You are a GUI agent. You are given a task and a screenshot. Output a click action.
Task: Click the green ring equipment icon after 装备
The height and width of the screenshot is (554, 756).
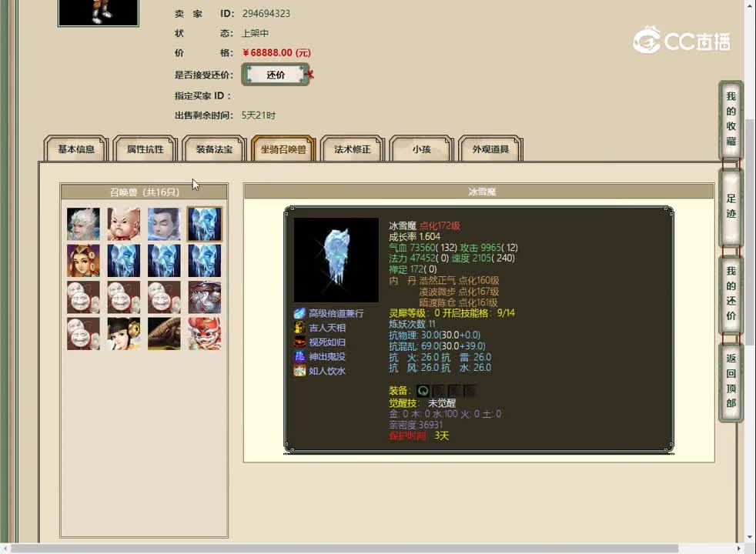click(423, 391)
